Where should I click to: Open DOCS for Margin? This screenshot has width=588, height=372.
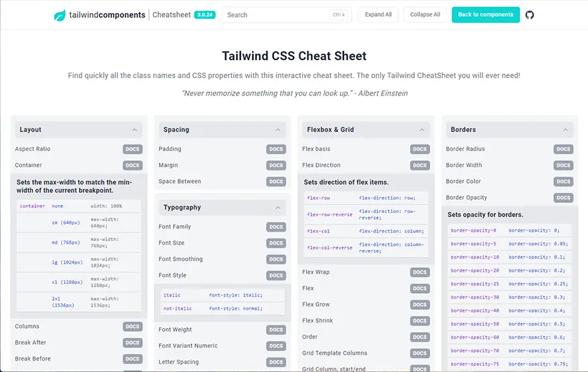tap(276, 166)
